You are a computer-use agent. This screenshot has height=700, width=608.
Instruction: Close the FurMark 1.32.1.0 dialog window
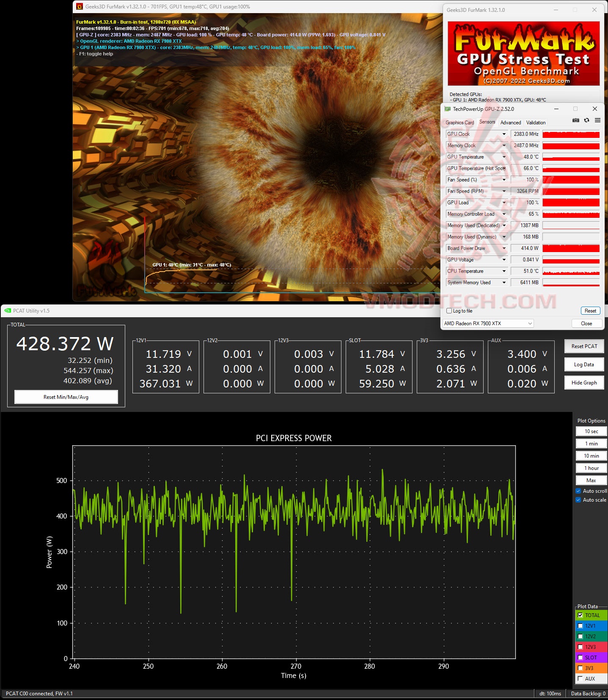pyautogui.click(x=594, y=10)
